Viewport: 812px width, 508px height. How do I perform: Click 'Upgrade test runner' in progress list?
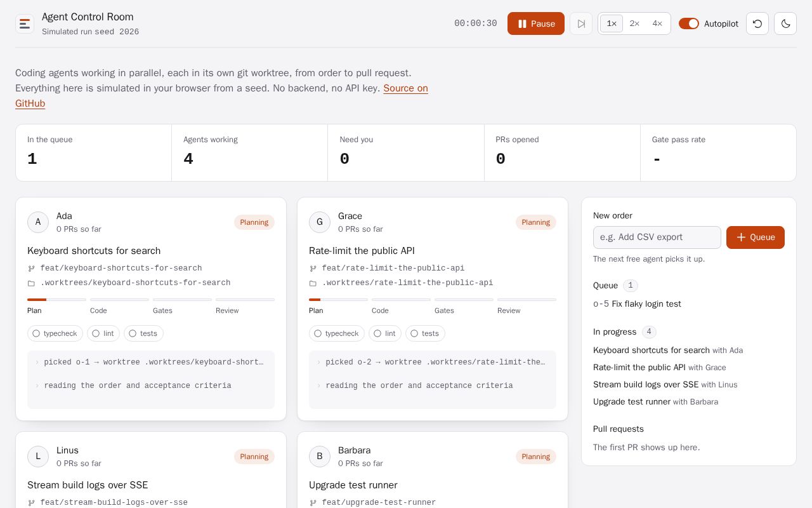point(632,402)
